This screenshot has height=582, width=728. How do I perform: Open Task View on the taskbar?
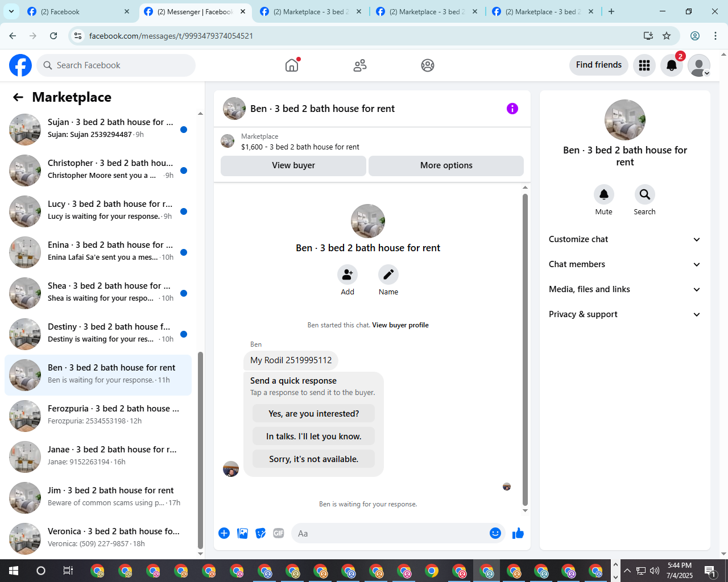click(68, 571)
